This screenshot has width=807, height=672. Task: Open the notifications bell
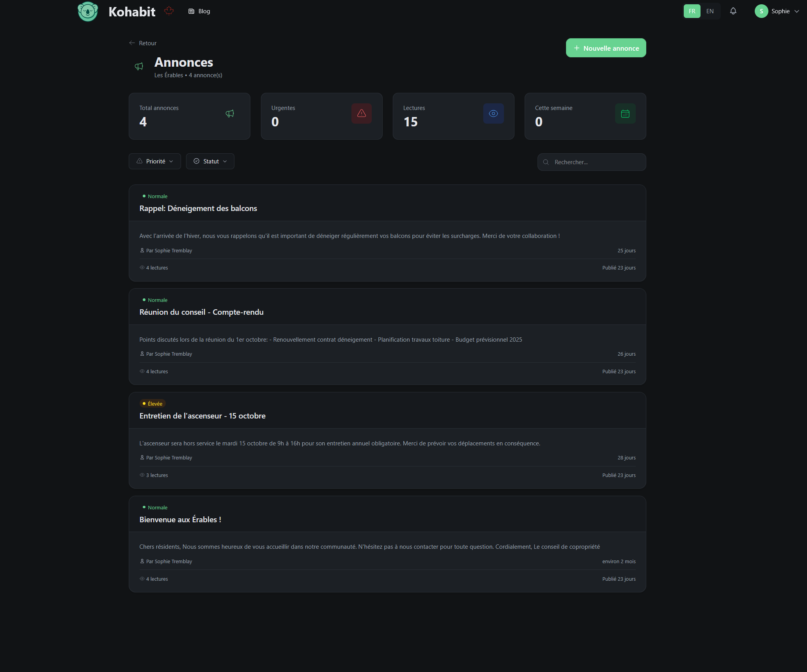click(733, 11)
